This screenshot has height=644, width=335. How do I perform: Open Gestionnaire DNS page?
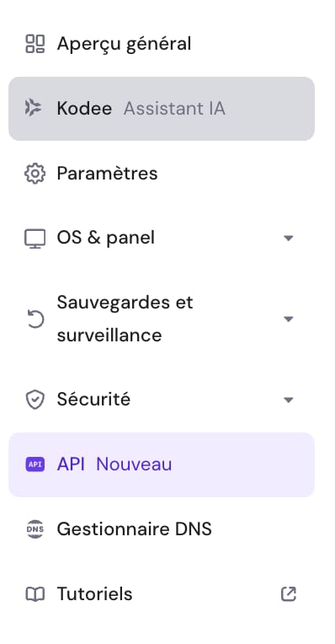(162, 529)
